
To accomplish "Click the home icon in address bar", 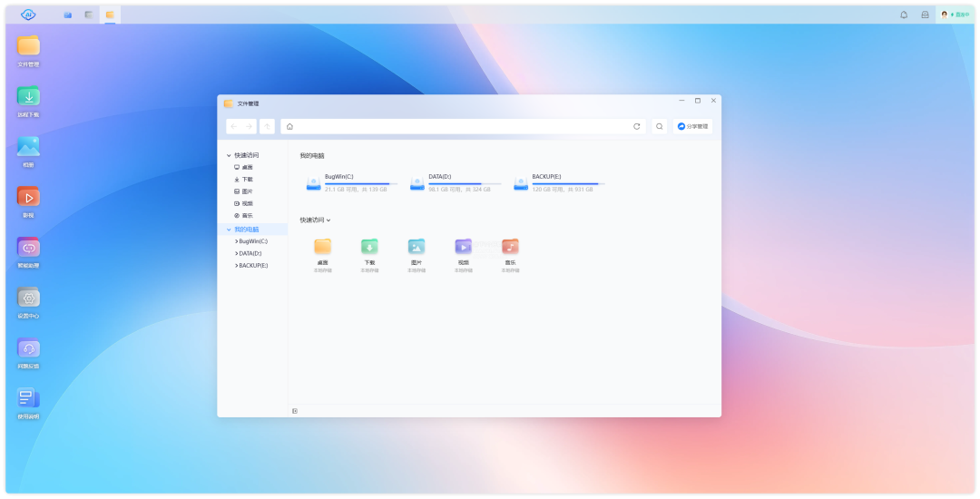I will tap(289, 126).
